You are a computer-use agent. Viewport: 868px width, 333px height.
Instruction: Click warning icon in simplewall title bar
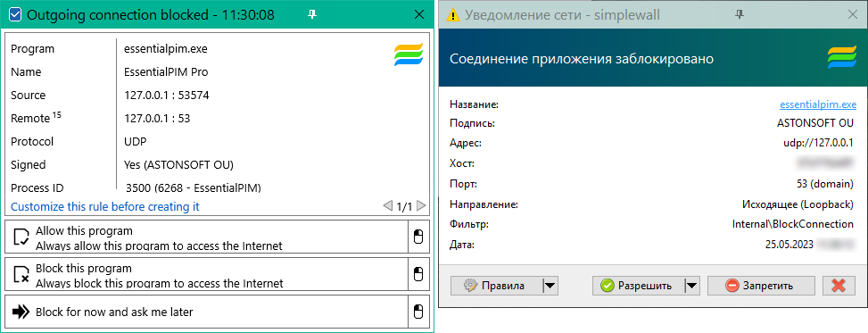(x=454, y=15)
